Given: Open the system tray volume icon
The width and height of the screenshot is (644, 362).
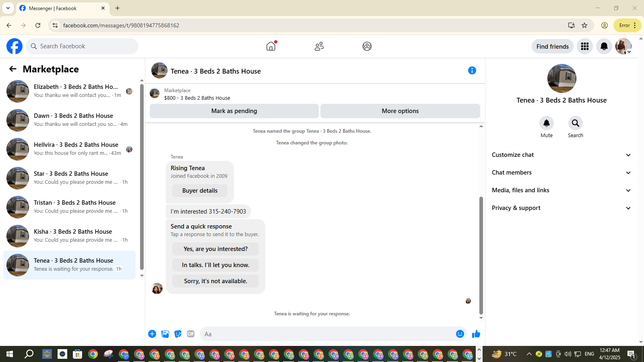Looking at the screenshot, I should pos(568,354).
